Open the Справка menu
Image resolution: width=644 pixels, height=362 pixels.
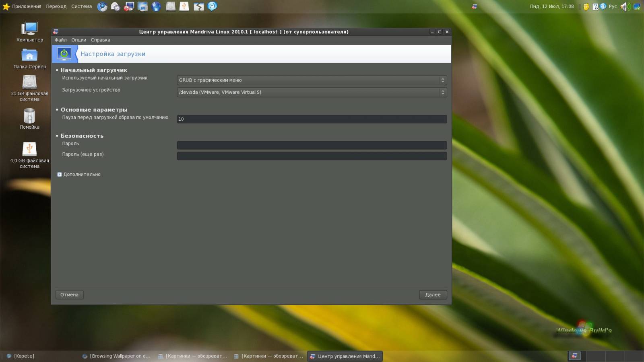100,40
